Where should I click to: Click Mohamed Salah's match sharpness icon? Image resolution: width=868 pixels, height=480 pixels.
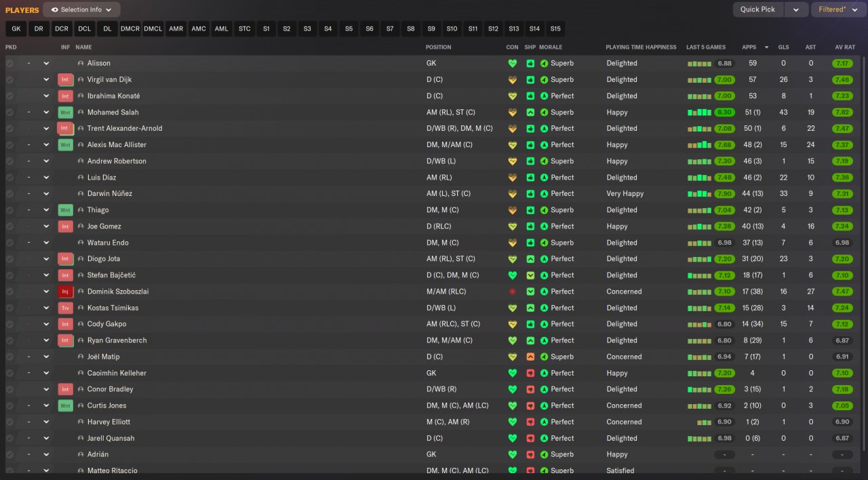click(530, 113)
